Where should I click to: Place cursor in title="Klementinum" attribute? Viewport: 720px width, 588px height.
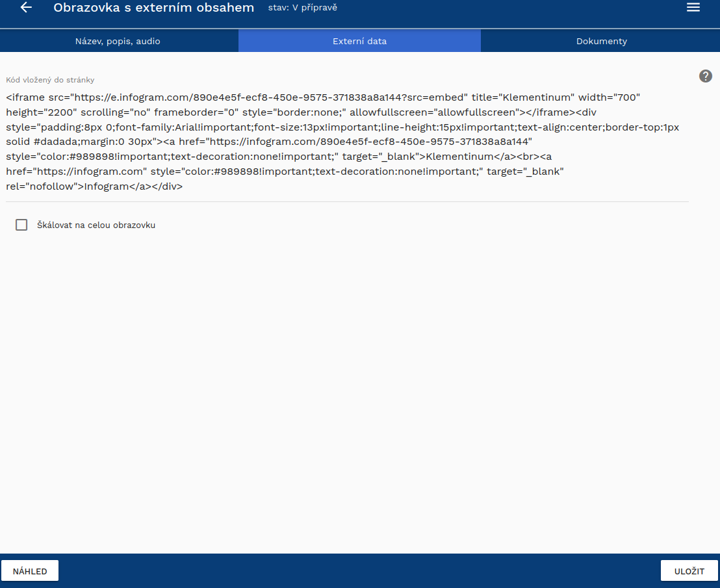(523, 97)
